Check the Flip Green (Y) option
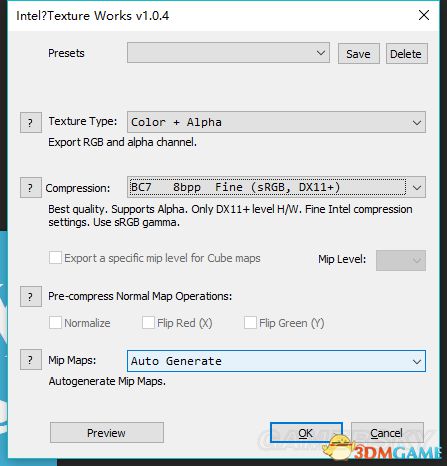 click(x=250, y=323)
